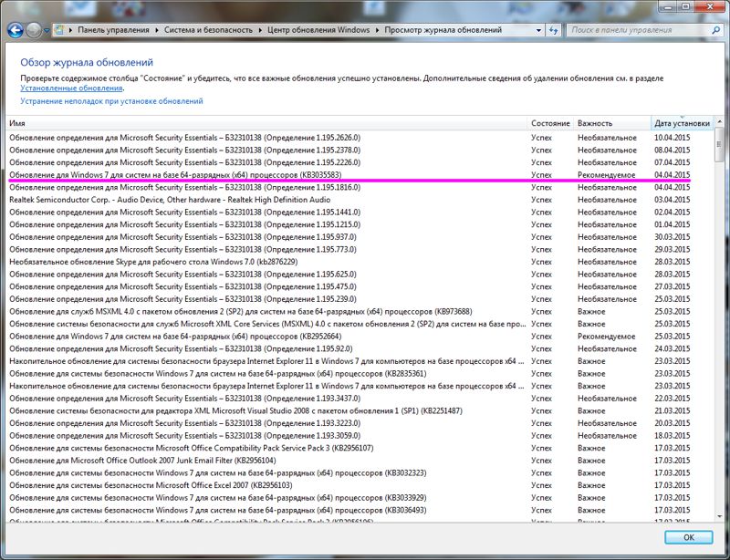Select update row with definition 1.193.3223.0
Screen dimensions: 730x560
pyautogui.click(x=360, y=423)
